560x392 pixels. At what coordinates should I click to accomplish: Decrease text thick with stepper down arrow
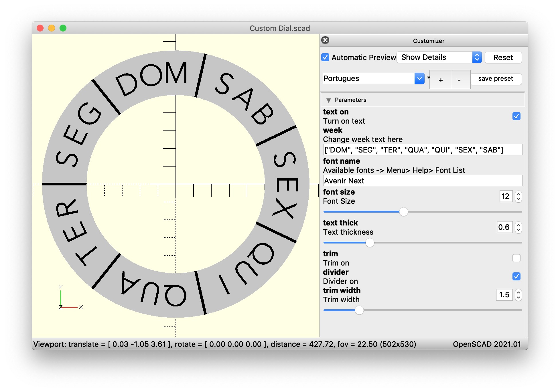pyautogui.click(x=518, y=230)
